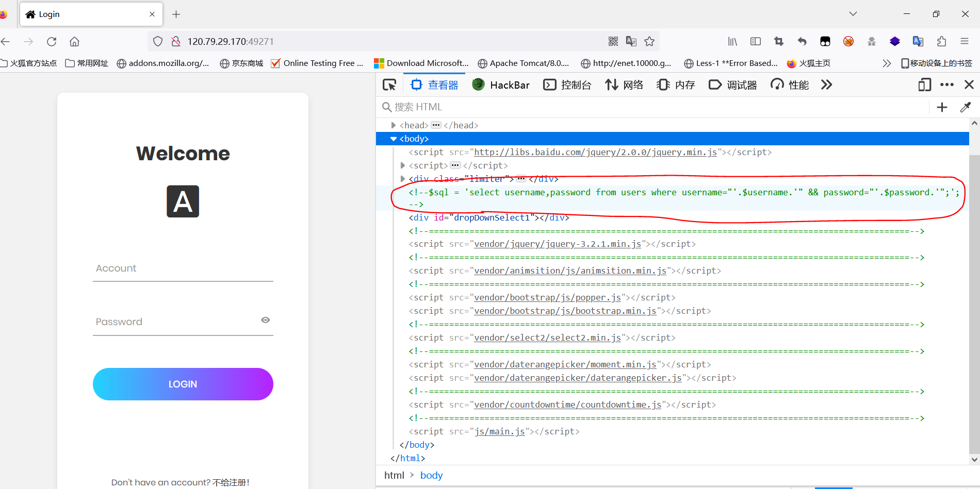Open vendor/bootstrap/js/popper.js link
980x489 pixels.
547,297
